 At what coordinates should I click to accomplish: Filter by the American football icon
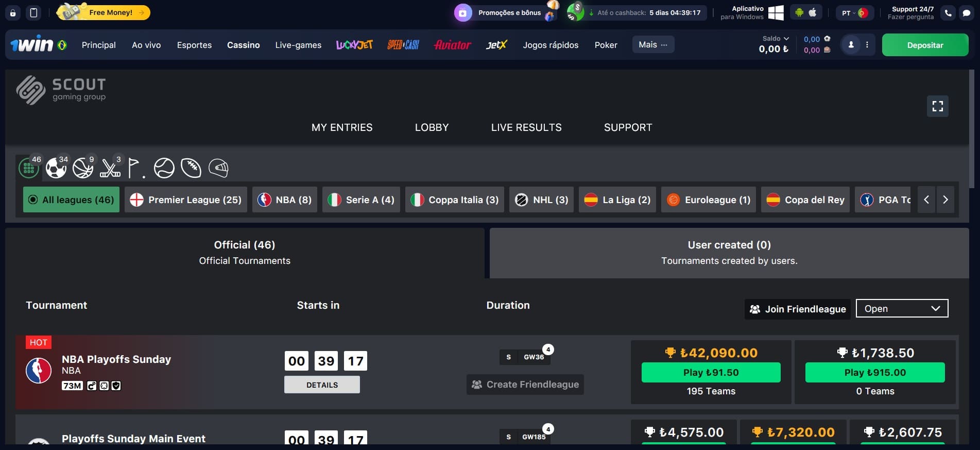(x=191, y=168)
